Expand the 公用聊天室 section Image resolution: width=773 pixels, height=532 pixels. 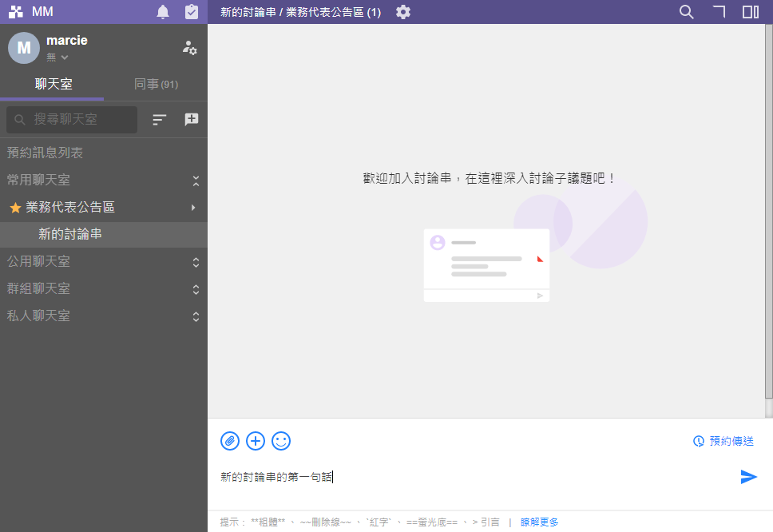click(x=196, y=262)
